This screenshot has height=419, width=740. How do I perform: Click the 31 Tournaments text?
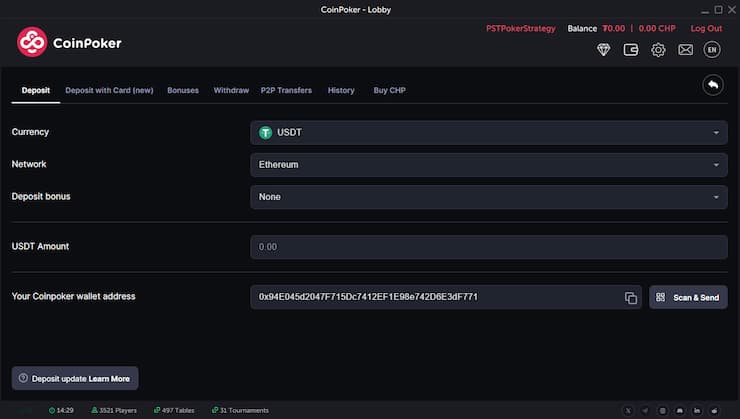[244, 411]
